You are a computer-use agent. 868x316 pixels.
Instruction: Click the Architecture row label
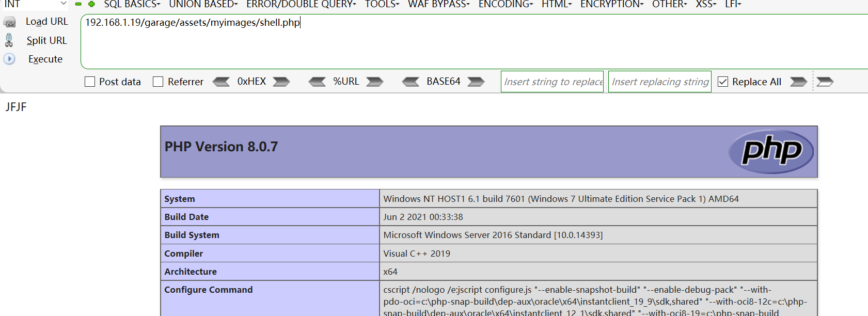click(191, 272)
